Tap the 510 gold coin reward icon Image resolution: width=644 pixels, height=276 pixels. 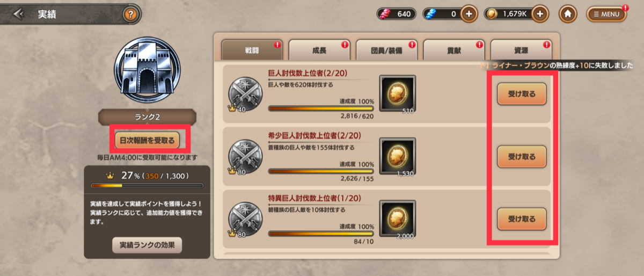[397, 96]
